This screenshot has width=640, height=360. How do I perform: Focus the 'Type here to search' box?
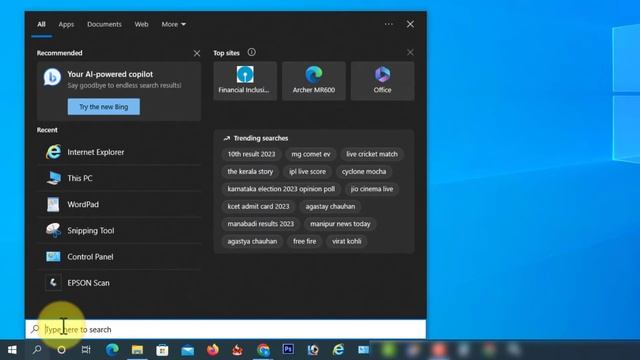[x=226, y=329]
